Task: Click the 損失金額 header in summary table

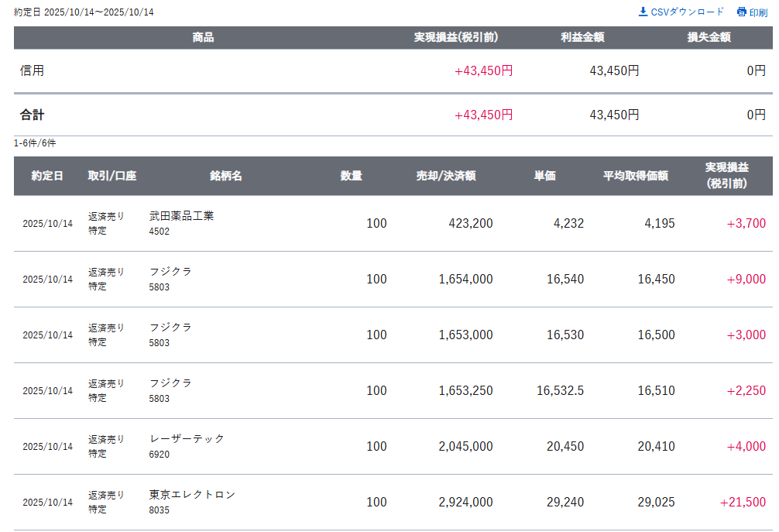Action: pos(709,37)
